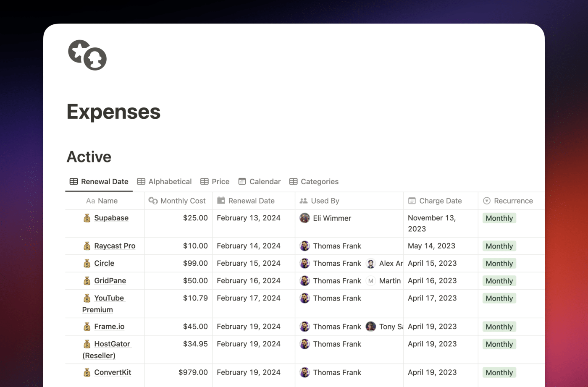Click the workspace logo icon above Expenses
Screen dimensions: 588x387
[87, 55]
